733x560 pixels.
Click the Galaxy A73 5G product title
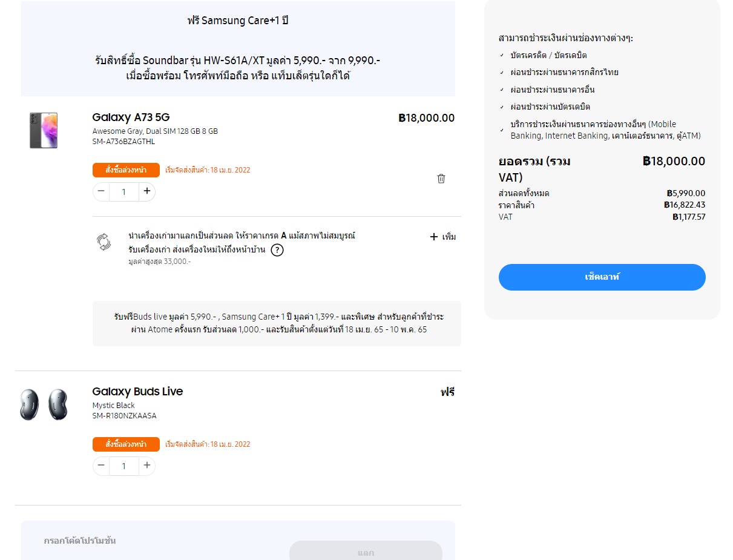131,117
